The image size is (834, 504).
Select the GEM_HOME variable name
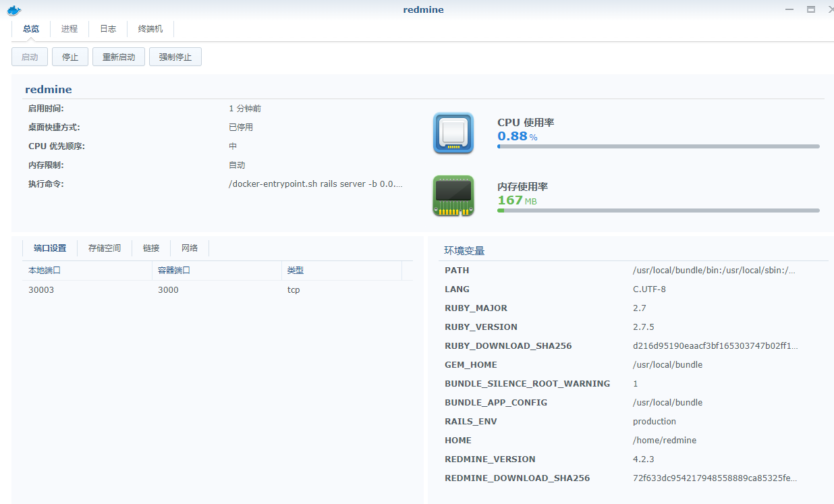471,365
